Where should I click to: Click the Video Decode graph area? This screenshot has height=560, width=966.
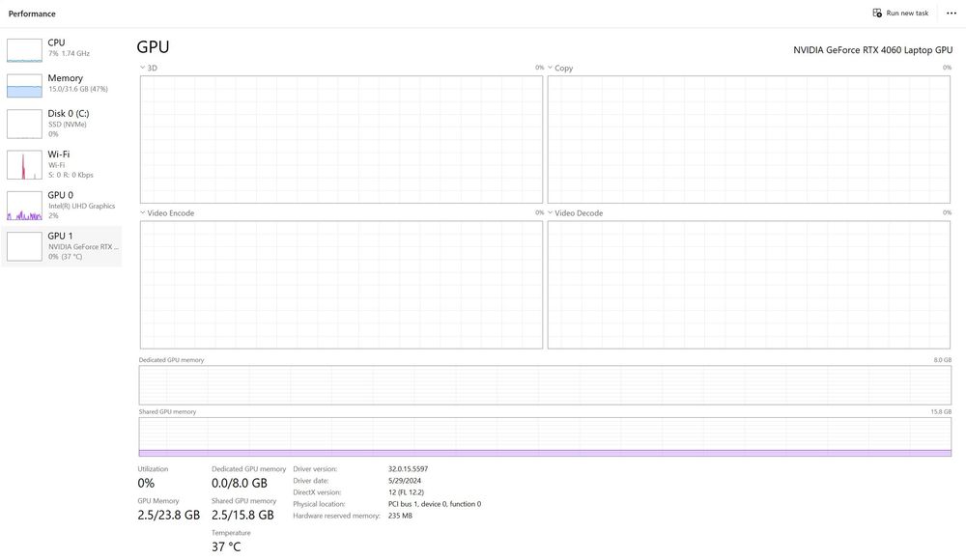pos(750,285)
